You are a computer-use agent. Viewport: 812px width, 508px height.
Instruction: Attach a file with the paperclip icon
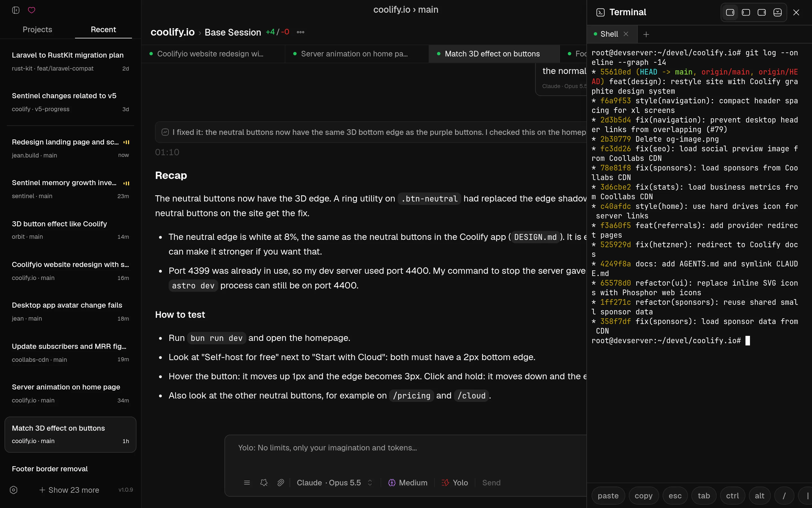(281, 483)
